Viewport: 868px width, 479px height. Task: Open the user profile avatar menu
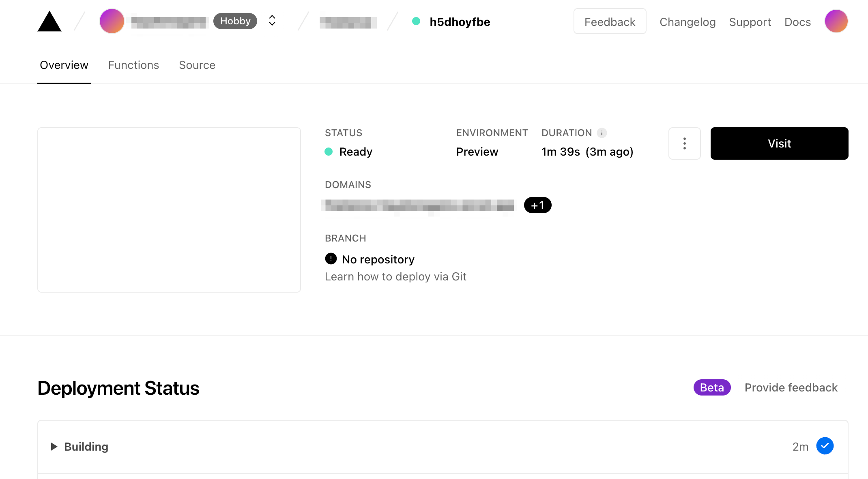(836, 21)
